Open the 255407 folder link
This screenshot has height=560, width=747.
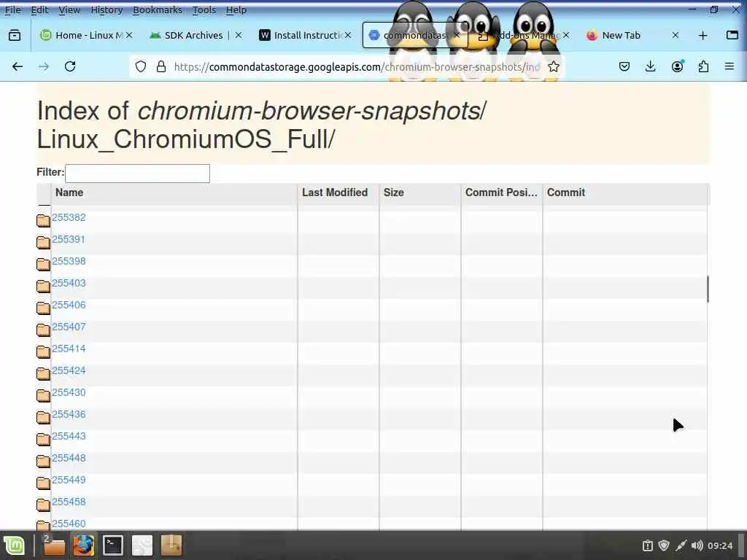pyautogui.click(x=69, y=327)
